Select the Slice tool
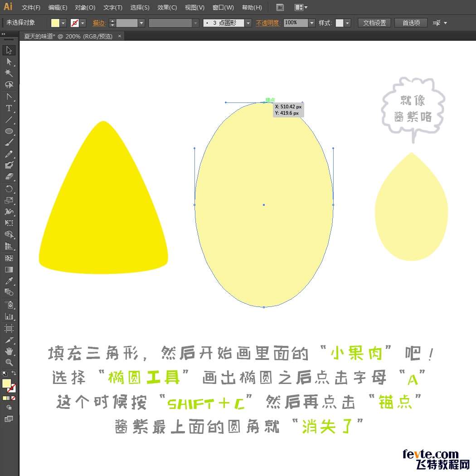This screenshot has width=476, height=476. pyautogui.click(x=9, y=340)
